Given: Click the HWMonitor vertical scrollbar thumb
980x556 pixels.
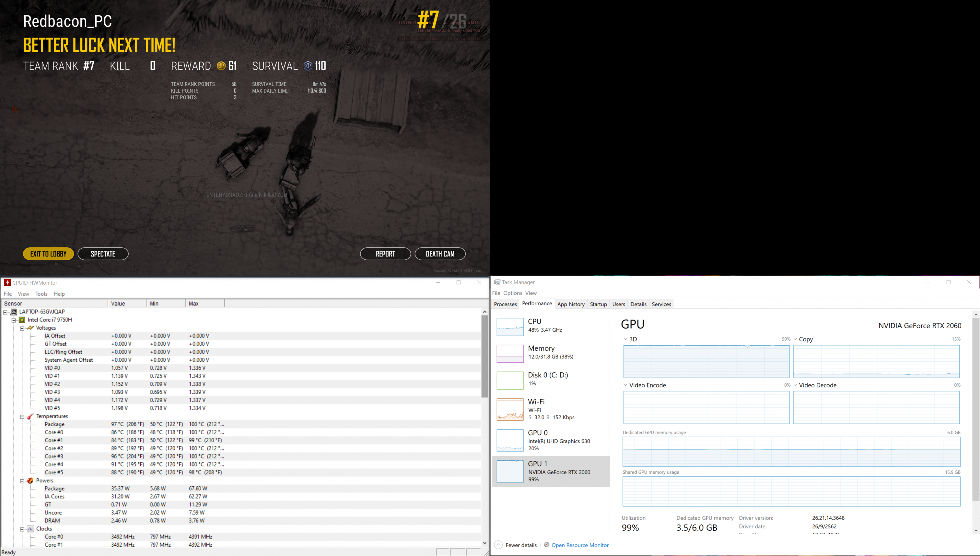Looking at the screenshot, I should (x=484, y=356).
